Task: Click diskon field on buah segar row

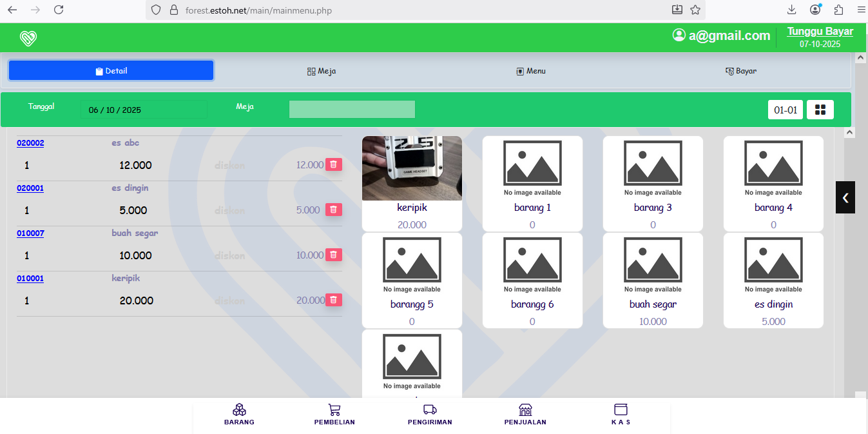Action: pyautogui.click(x=230, y=255)
